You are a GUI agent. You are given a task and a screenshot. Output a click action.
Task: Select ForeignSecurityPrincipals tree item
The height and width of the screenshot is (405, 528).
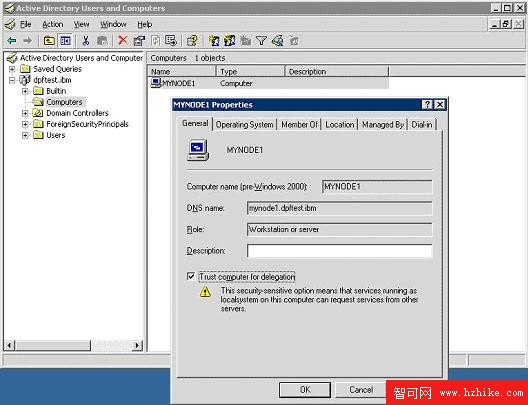point(88,124)
